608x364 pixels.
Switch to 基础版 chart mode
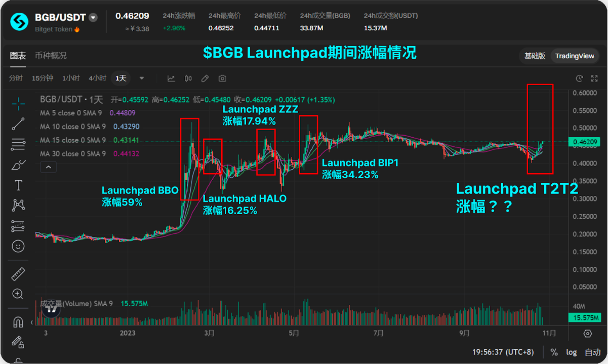[x=535, y=56]
